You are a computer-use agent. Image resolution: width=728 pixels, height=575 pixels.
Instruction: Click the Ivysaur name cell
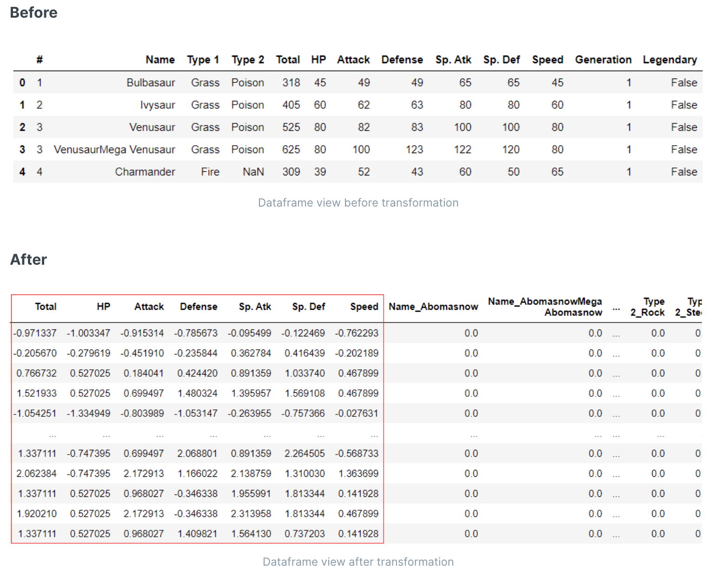click(x=158, y=105)
